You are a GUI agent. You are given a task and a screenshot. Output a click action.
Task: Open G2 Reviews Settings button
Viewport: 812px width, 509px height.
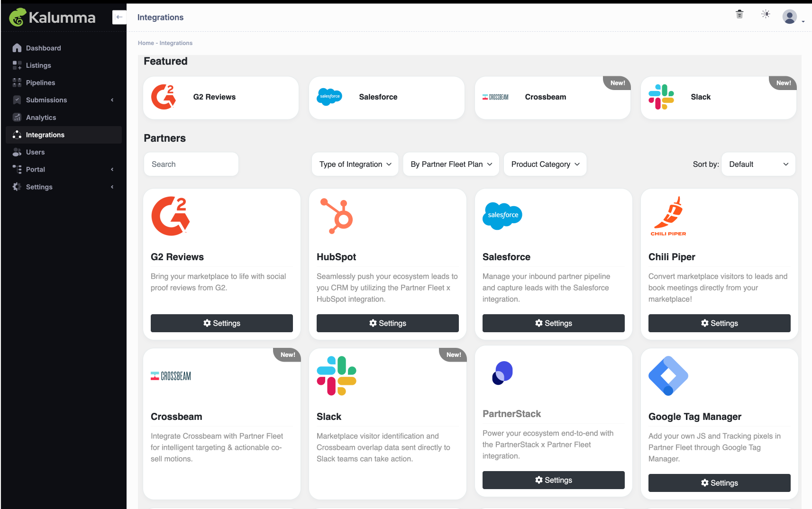coord(222,323)
